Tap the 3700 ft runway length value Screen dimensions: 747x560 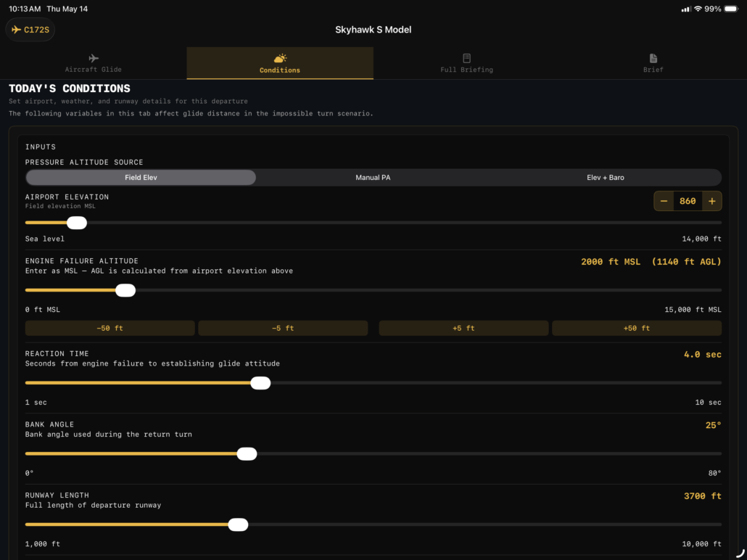[x=703, y=496]
